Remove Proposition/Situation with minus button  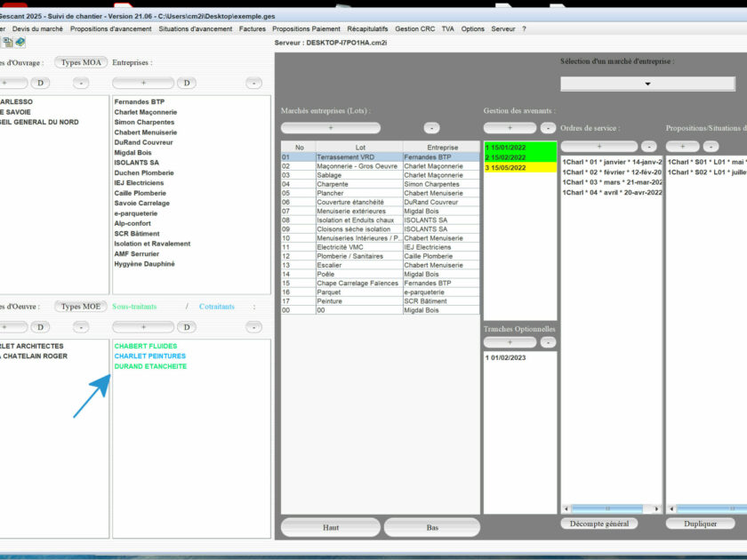click(711, 146)
